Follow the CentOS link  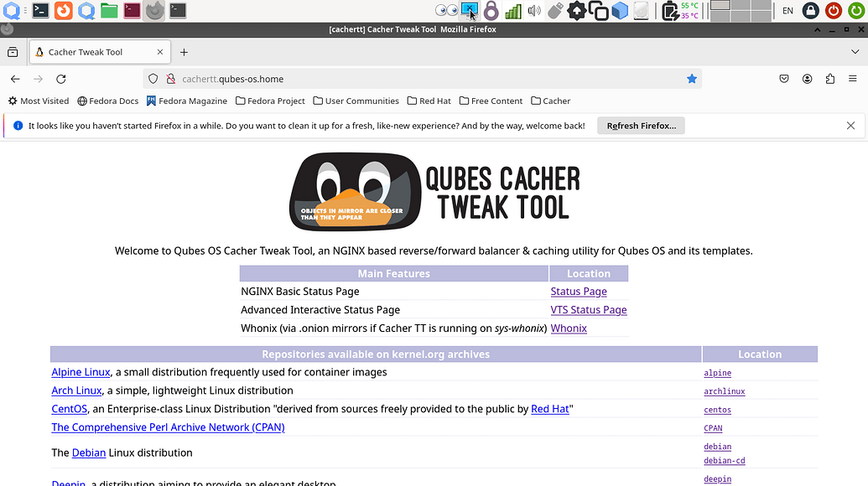coord(70,409)
